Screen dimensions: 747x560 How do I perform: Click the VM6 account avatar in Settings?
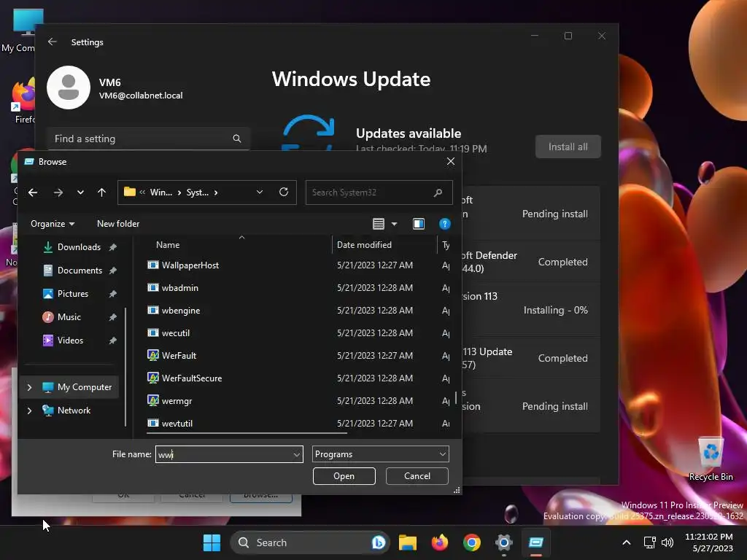tap(69, 87)
